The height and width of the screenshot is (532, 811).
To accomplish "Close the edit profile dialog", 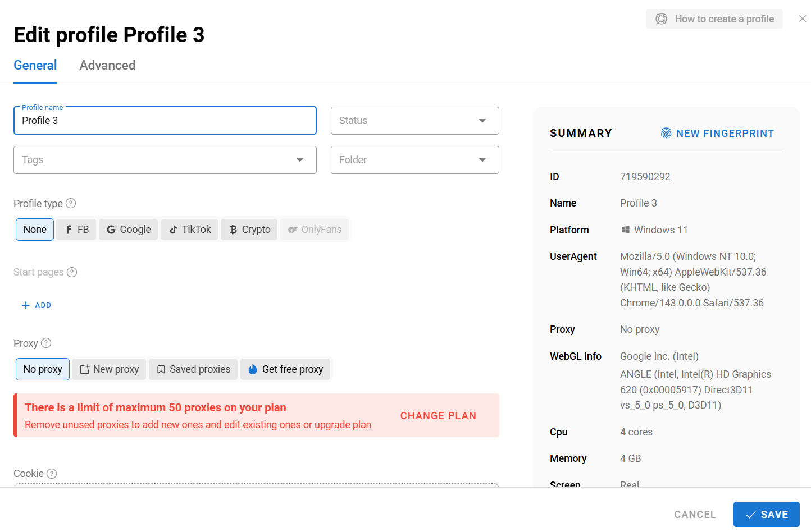I will point(803,19).
